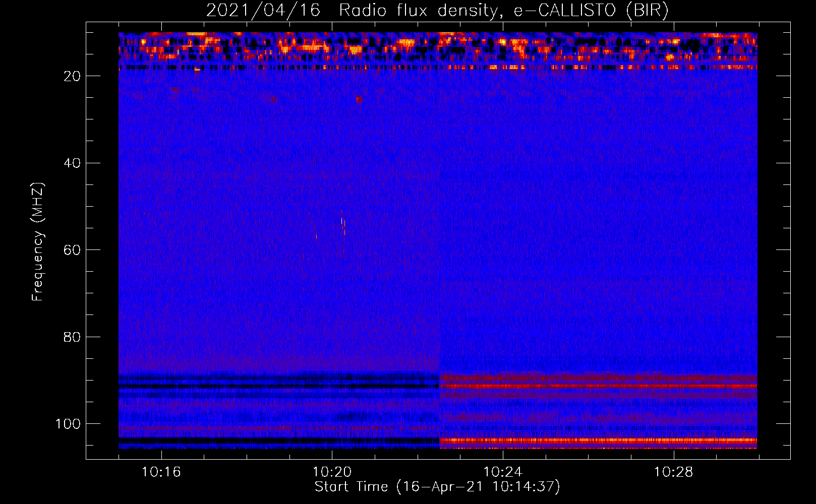Viewport: 816px width, 504px height.
Task: Click the plot title 'Radio flux density, e-CALLISTO (BIR)'
Action: click(x=504, y=11)
